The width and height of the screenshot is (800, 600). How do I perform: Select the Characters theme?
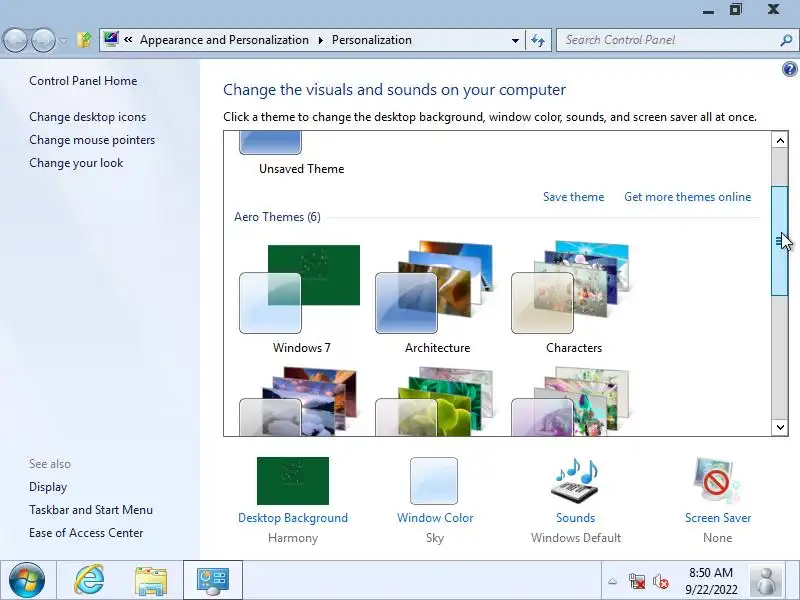[x=573, y=299]
